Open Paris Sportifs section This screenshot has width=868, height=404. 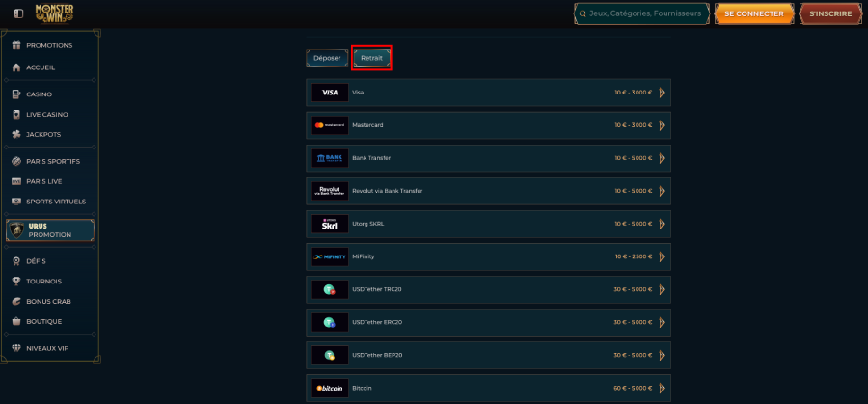click(x=52, y=161)
